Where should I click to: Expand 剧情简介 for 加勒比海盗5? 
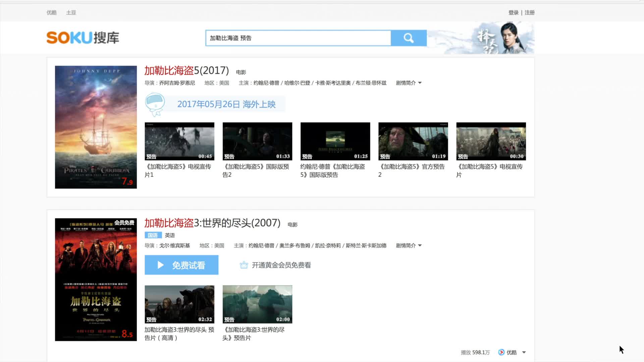pos(409,83)
